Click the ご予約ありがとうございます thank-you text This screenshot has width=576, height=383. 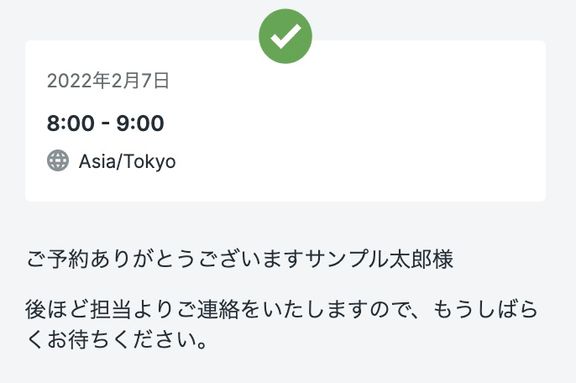coord(165,259)
